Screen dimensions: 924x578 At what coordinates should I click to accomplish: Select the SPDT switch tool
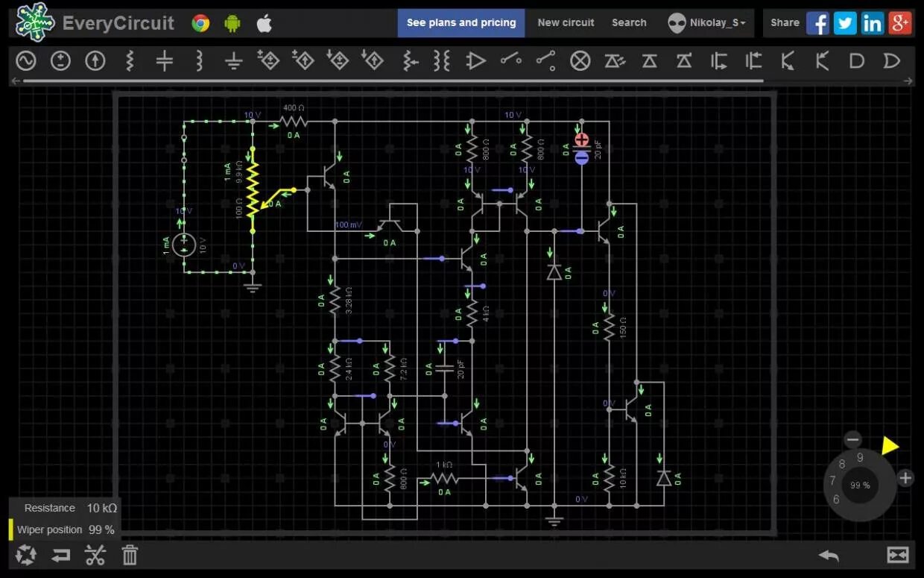tap(546, 60)
